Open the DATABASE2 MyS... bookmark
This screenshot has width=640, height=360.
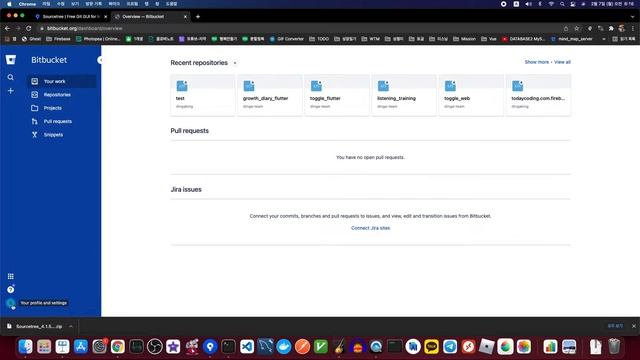(524, 39)
